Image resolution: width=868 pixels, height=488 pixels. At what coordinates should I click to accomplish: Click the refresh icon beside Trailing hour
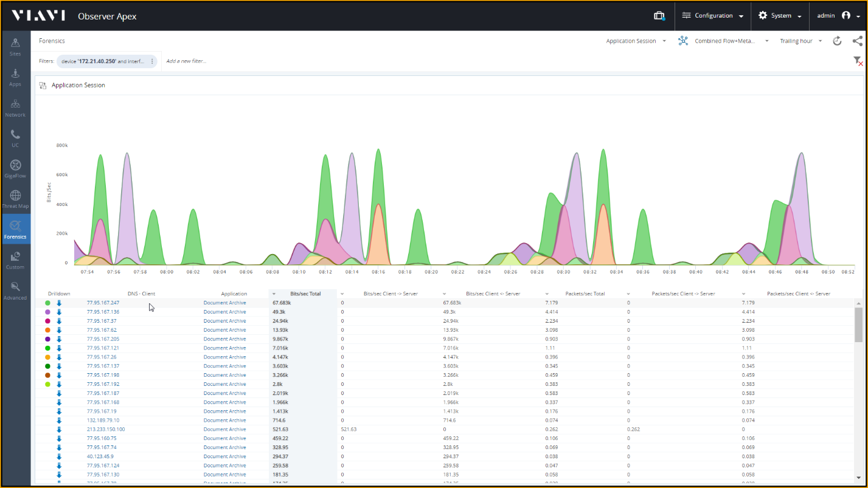click(837, 41)
